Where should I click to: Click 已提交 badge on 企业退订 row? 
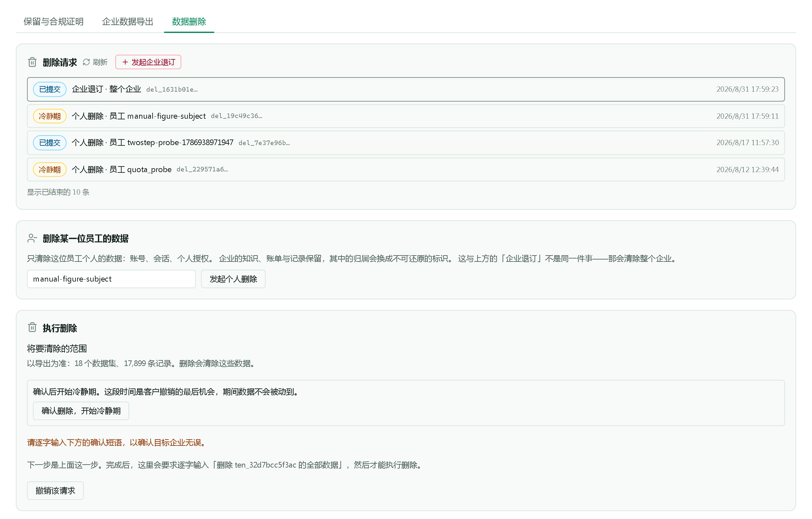tap(49, 89)
